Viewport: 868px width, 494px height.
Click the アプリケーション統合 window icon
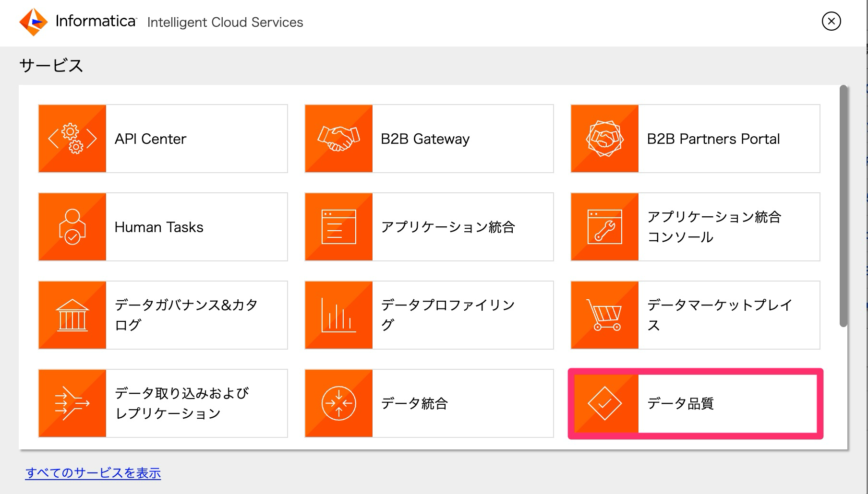339,227
